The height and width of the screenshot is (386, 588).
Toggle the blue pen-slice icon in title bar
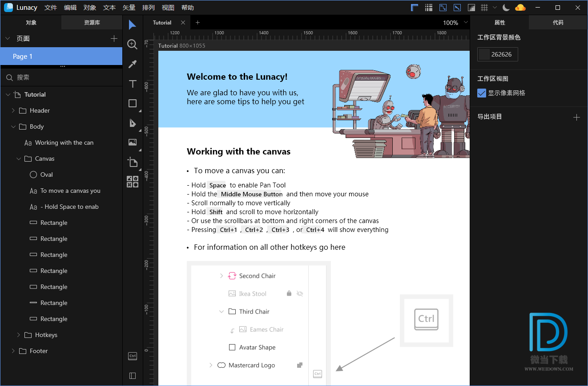pos(457,8)
